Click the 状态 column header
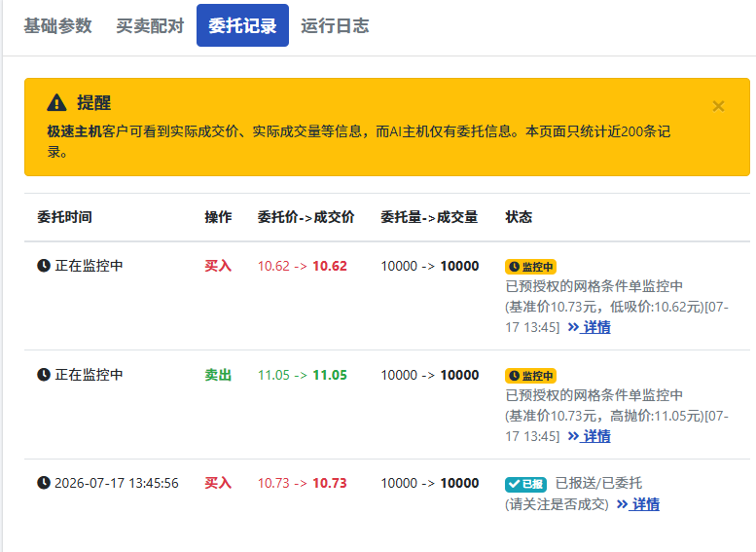Image resolution: width=756 pixels, height=552 pixels. pos(519,217)
